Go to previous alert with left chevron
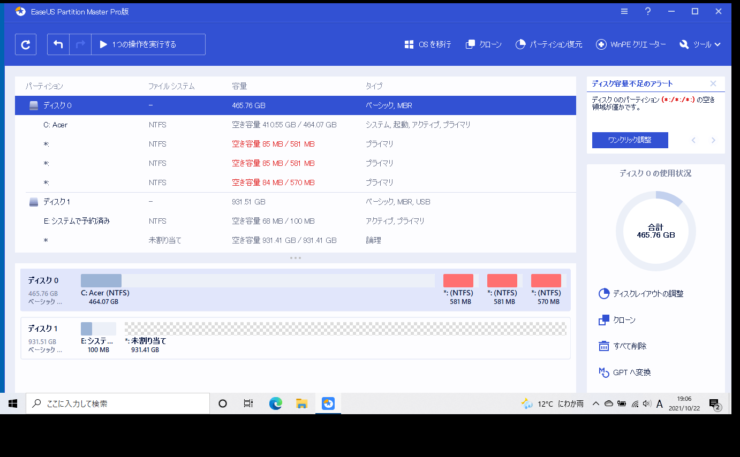740x457 pixels. (x=693, y=140)
